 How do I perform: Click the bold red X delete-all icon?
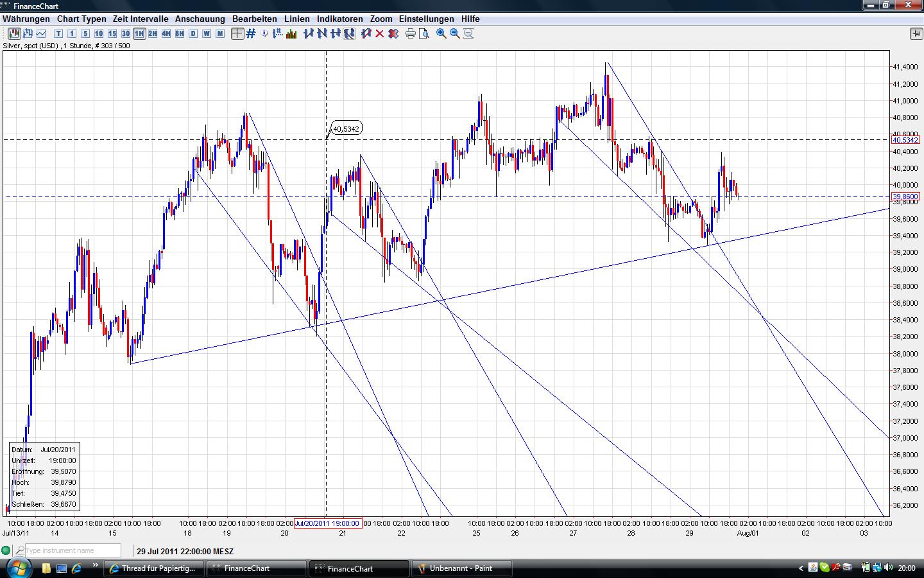click(x=393, y=33)
